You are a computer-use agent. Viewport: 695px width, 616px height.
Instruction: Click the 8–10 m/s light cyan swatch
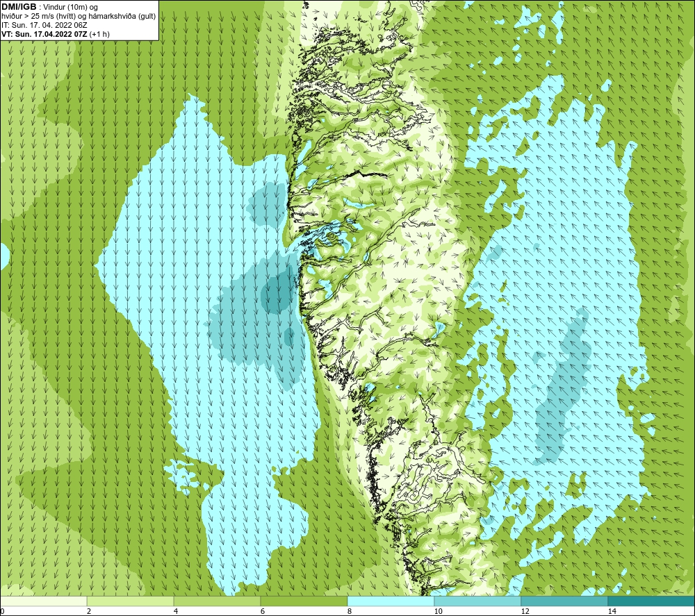click(x=391, y=601)
